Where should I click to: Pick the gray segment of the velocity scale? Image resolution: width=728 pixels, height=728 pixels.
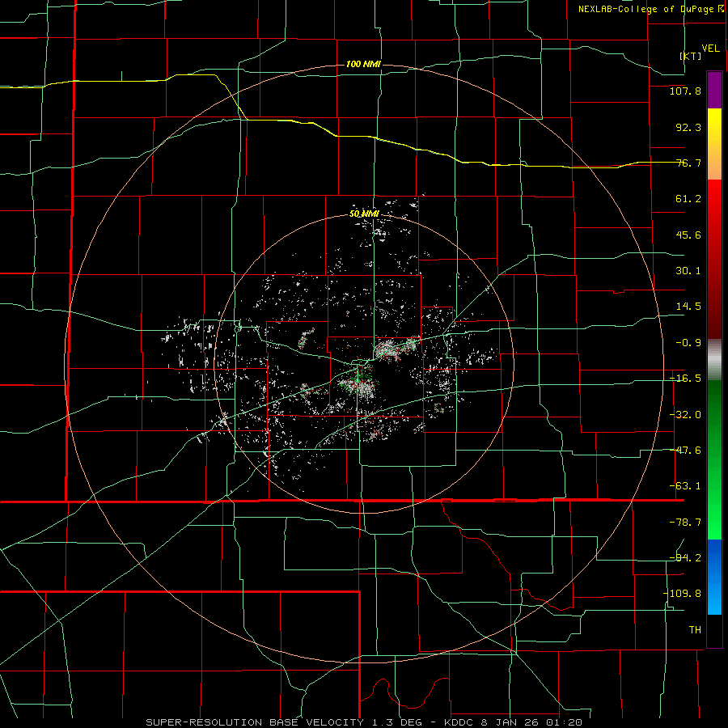click(x=714, y=360)
